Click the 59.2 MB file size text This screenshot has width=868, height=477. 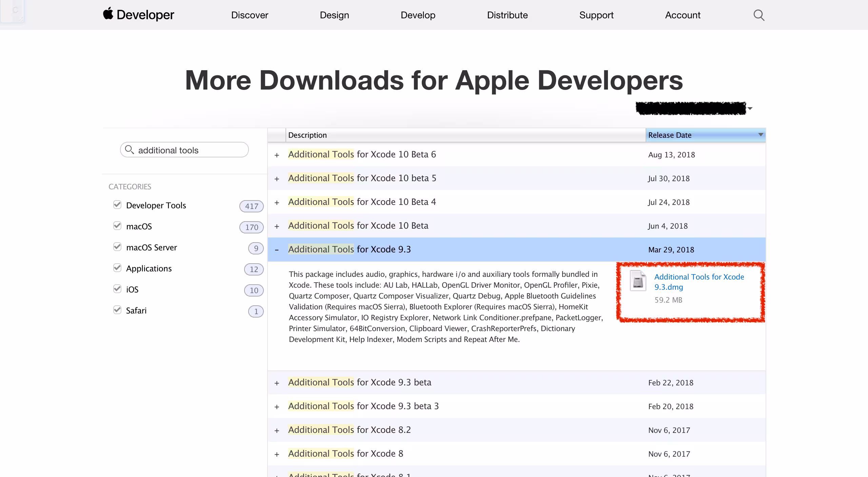point(668,300)
